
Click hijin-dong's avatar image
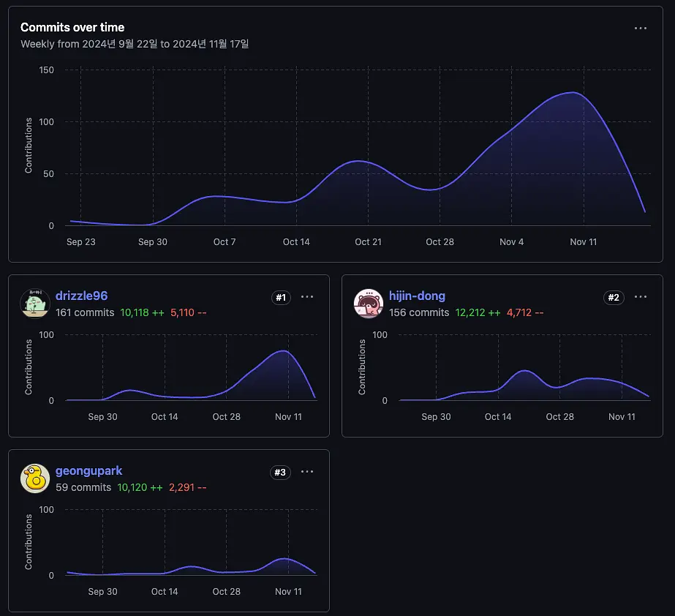point(369,304)
